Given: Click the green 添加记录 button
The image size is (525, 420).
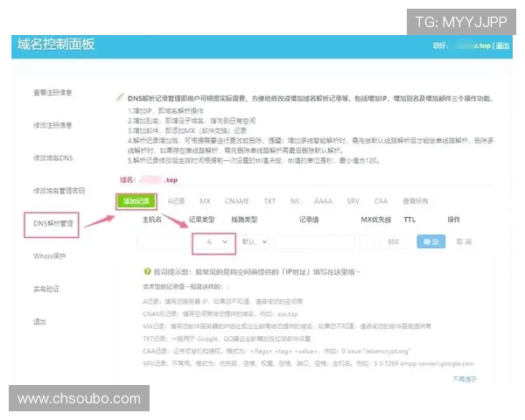Looking at the screenshot, I should coord(136,201).
